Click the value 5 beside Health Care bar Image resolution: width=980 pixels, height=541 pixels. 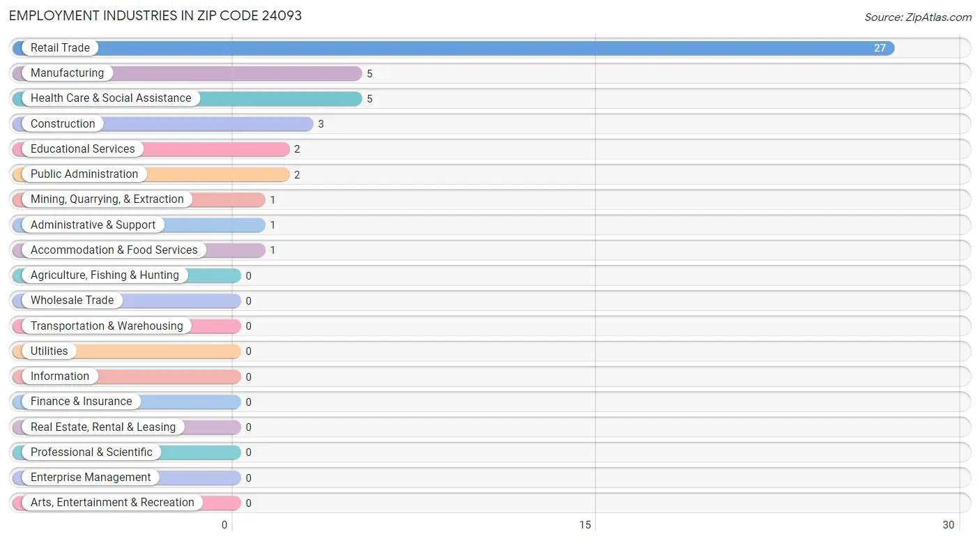pyautogui.click(x=370, y=99)
